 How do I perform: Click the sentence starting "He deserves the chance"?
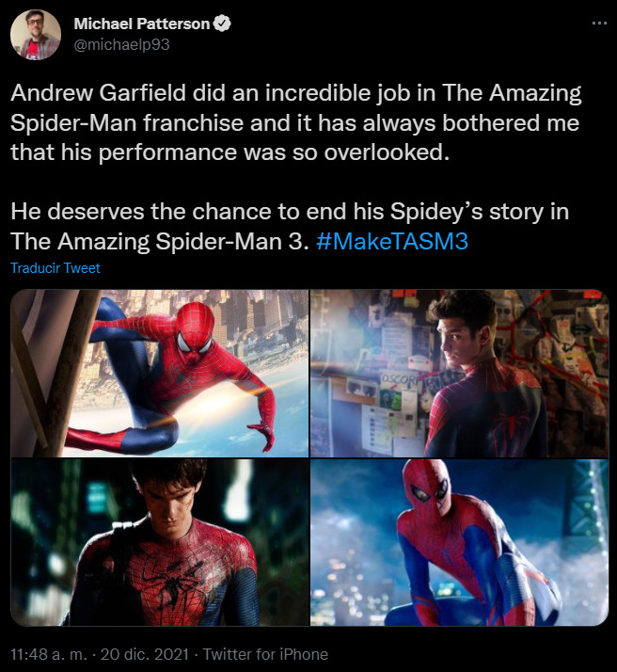pos(290,211)
